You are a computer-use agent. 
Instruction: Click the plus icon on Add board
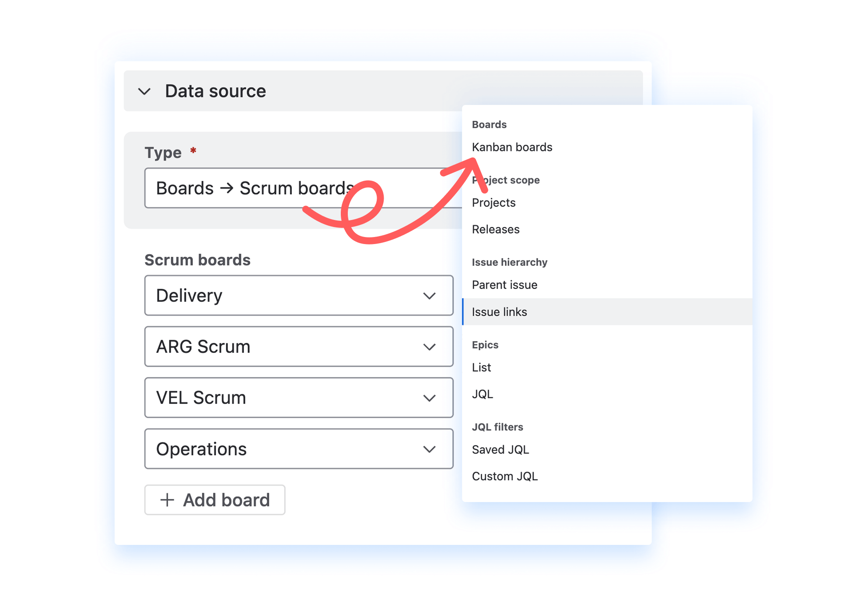167,500
